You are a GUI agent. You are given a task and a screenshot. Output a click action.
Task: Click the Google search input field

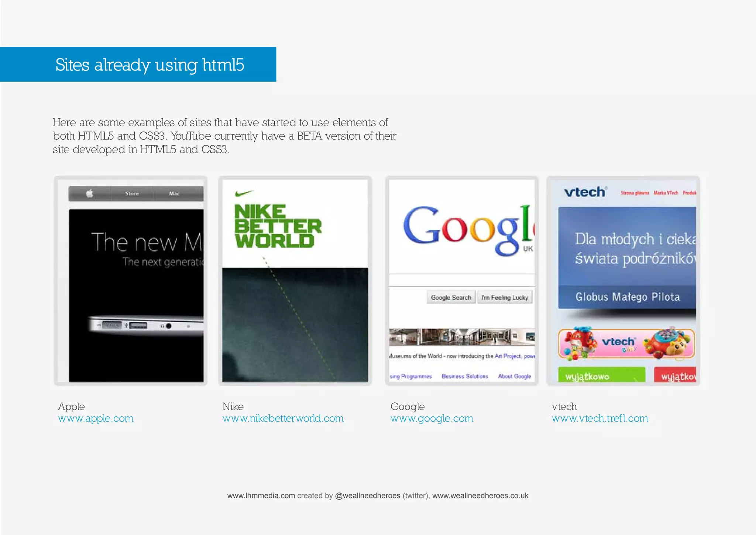[462, 280]
